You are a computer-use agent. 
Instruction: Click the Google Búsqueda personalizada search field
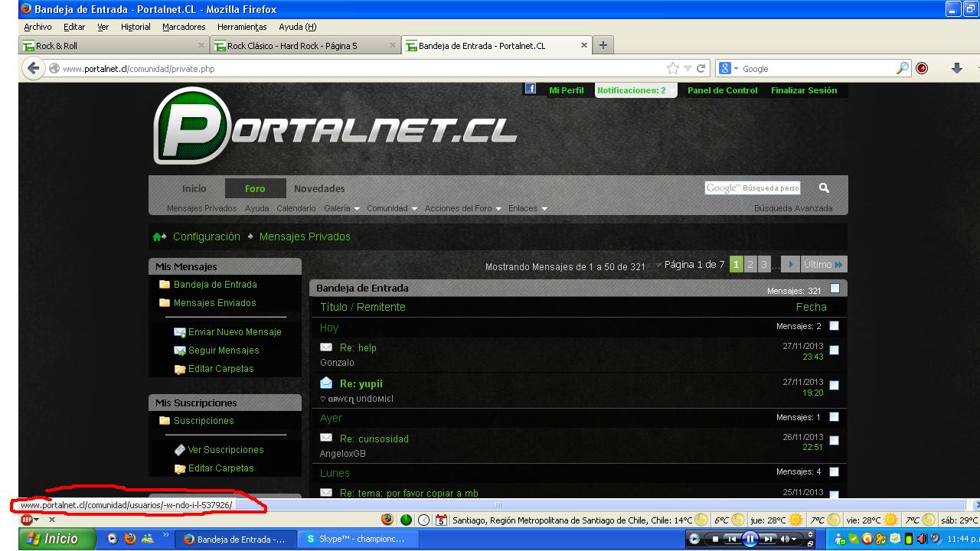click(x=753, y=187)
